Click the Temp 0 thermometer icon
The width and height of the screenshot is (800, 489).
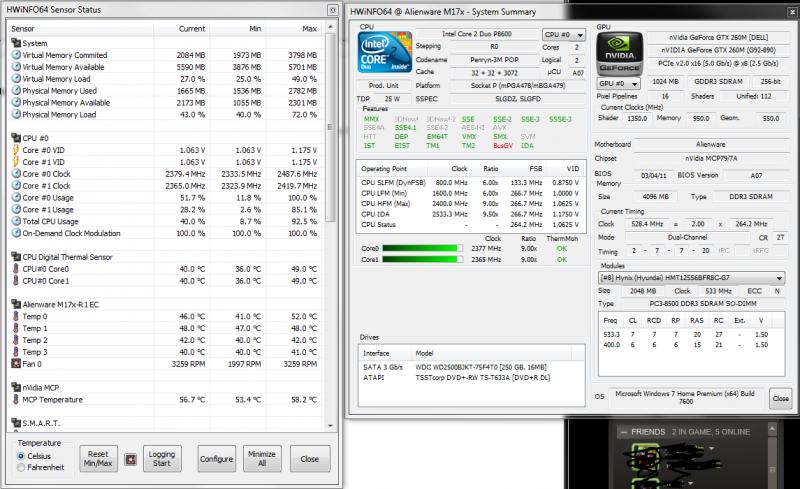[16, 316]
